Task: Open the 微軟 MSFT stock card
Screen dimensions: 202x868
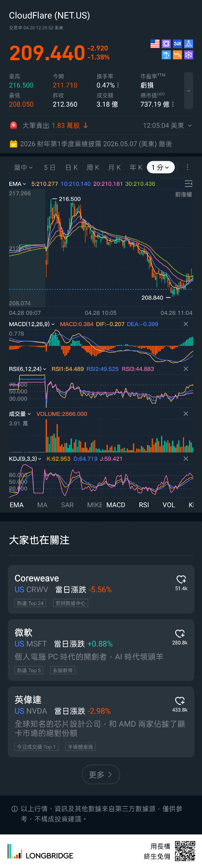Action: (101, 650)
